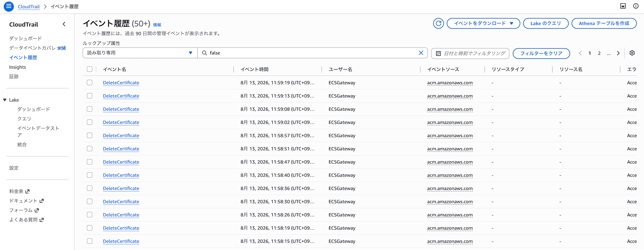
Task: Focus the lookup value search field
Action: [x=312, y=53]
